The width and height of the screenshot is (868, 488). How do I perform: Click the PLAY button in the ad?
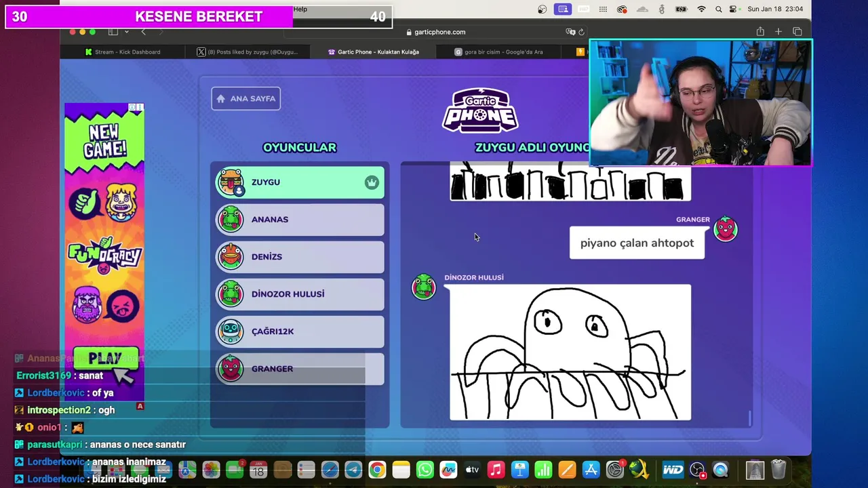(105, 359)
